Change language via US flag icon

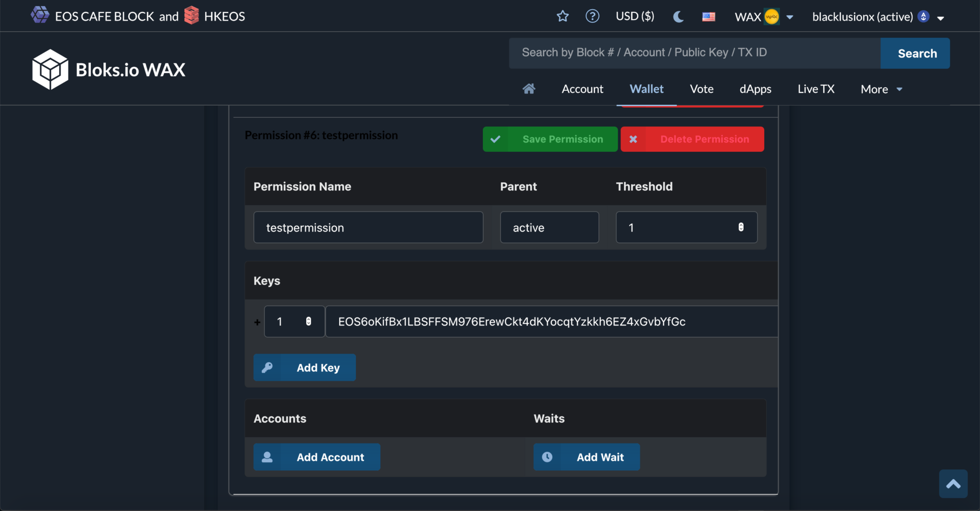coord(709,17)
